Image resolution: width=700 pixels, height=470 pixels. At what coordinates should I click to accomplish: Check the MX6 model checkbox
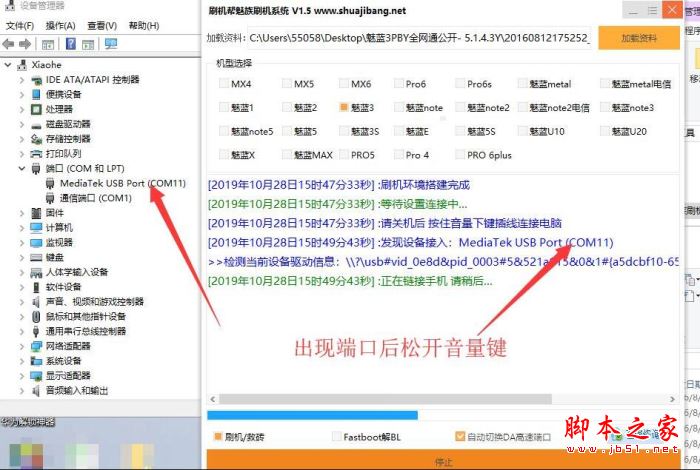(344, 83)
